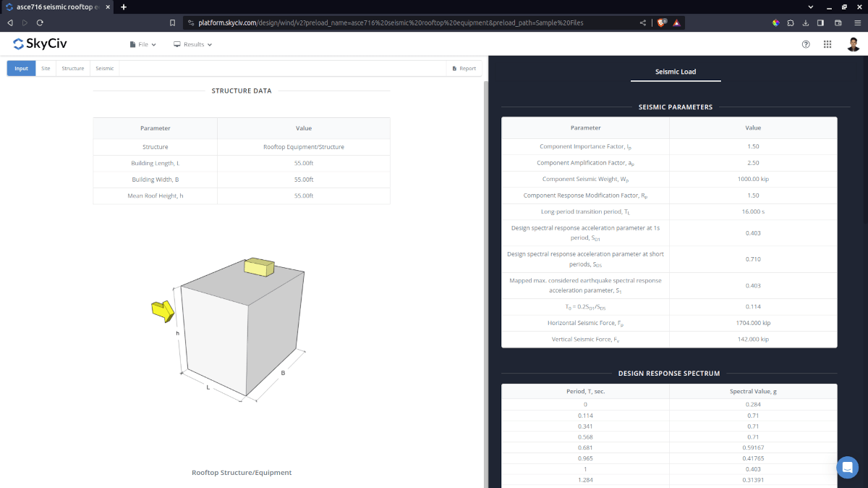The height and width of the screenshot is (488, 868).
Task: Select the Seismic Load results tab
Action: click(676, 72)
